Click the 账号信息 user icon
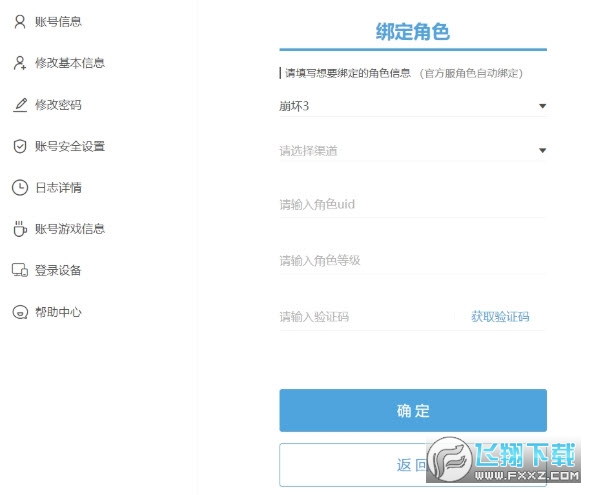The height and width of the screenshot is (495, 592). (20, 22)
